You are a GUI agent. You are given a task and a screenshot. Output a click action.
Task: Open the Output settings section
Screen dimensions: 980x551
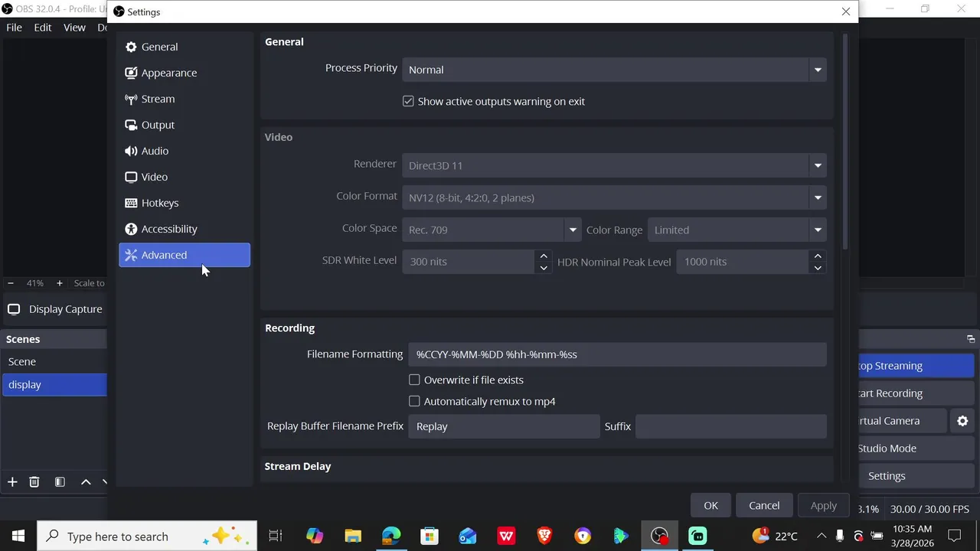point(184,125)
